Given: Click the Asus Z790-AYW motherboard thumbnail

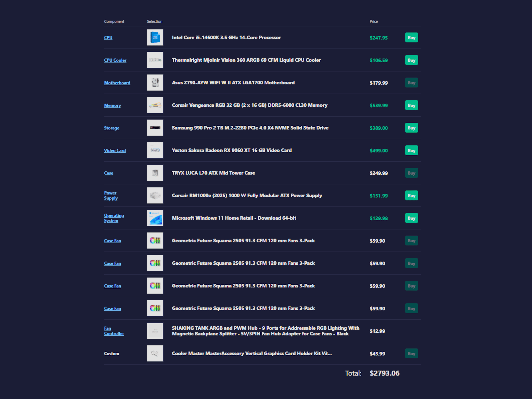Looking at the screenshot, I should pyautogui.click(x=155, y=83).
